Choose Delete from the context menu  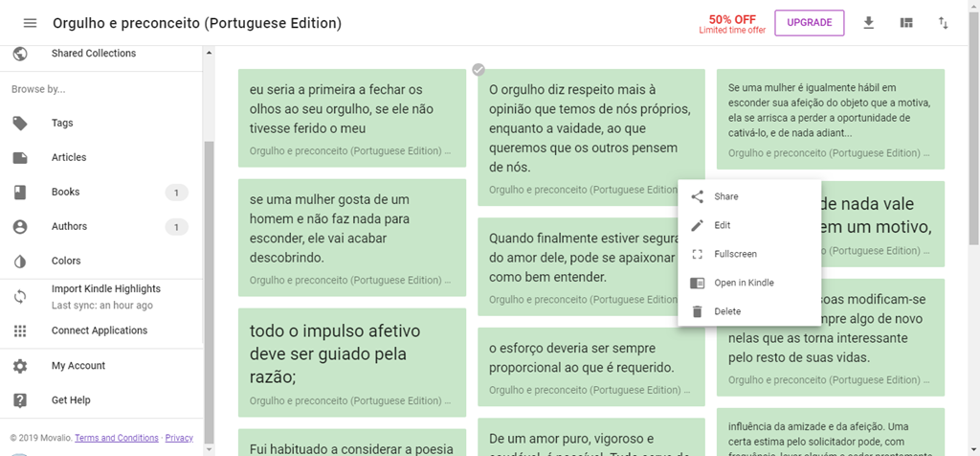point(749,311)
